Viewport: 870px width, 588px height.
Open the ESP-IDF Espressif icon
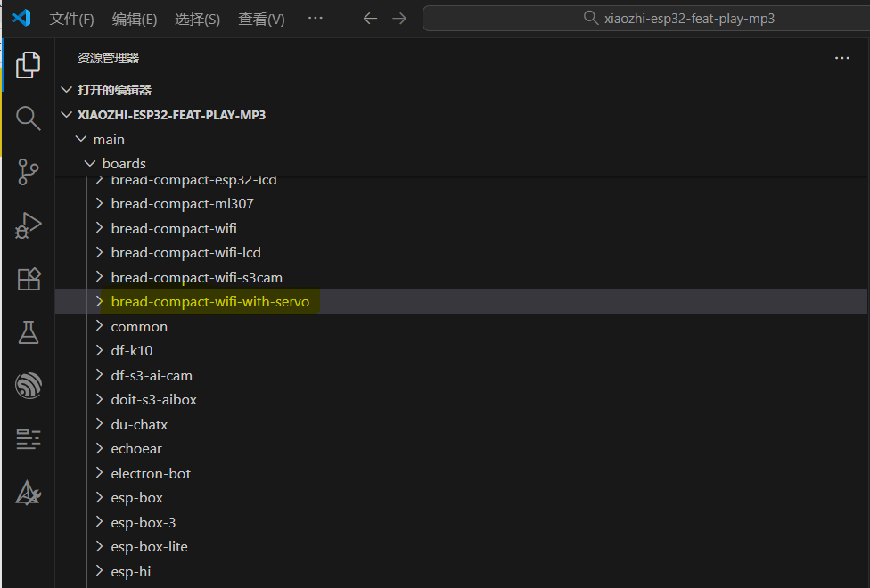pos(29,386)
